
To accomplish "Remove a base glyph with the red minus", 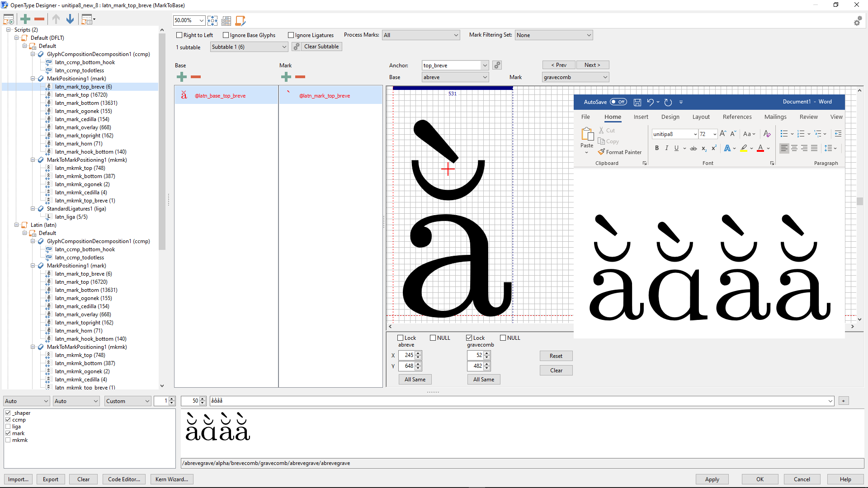I will tap(196, 77).
